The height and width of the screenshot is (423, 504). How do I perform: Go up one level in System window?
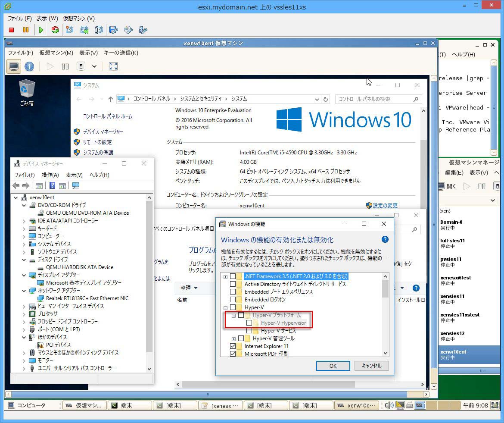[x=111, y=99]
